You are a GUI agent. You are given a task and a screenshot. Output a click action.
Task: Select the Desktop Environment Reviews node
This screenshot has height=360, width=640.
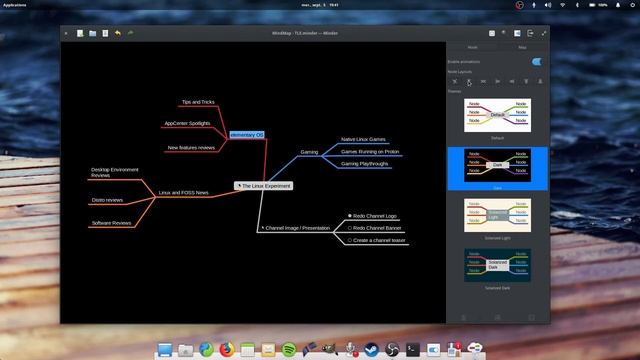[x=115, y=172]
